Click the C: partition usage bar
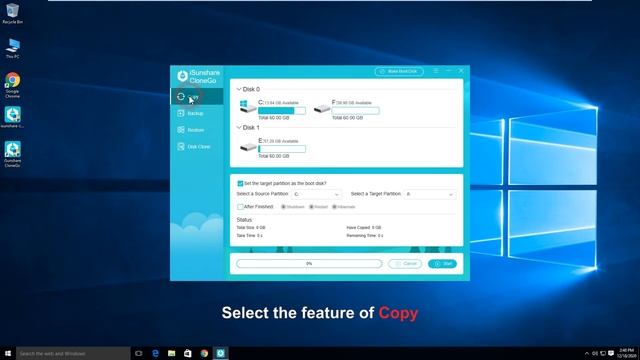Screen dimensions: 640x360 (282, 111)
